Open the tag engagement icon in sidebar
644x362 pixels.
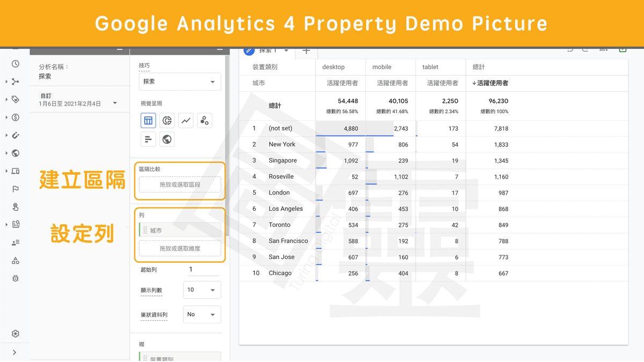click(x=16, y=99)
